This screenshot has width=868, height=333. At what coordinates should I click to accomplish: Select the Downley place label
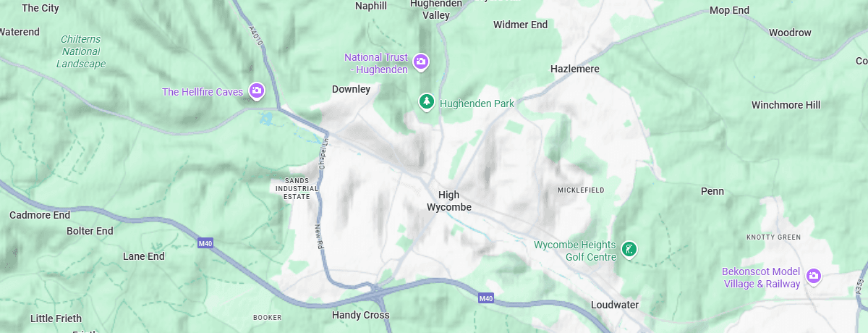click(351, 89)
